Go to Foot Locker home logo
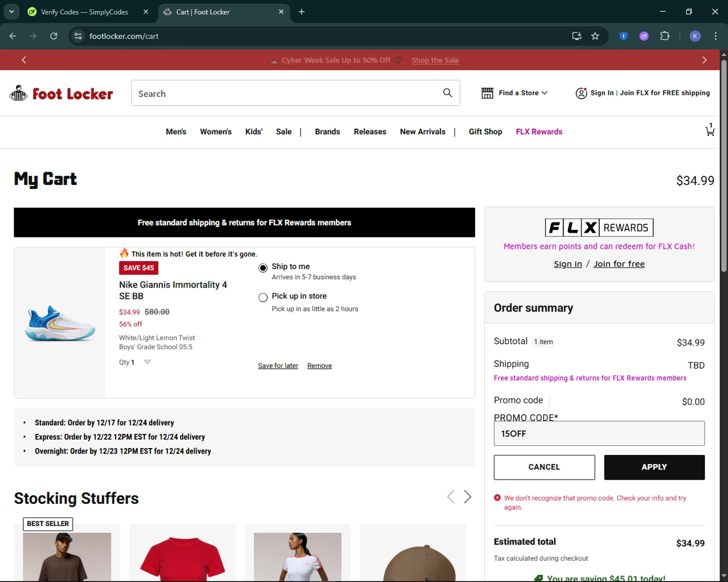 point(61,93)
